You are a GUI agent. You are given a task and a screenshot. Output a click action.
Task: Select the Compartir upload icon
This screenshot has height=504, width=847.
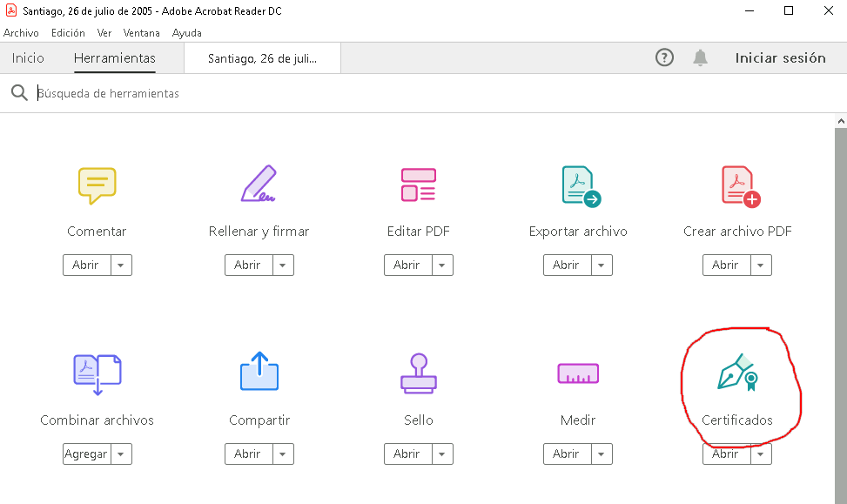point(259,372)
